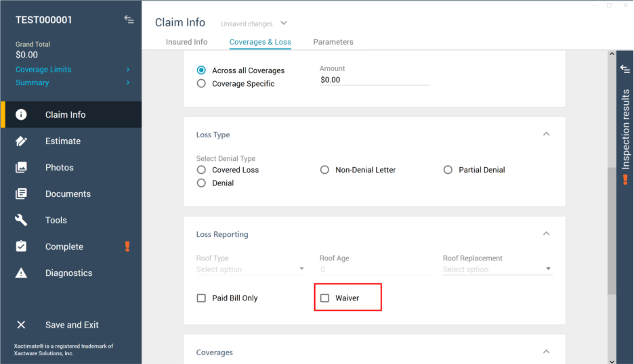Click the Claim Info sidebar icon

pyautogui.click(x=22, y=114)
